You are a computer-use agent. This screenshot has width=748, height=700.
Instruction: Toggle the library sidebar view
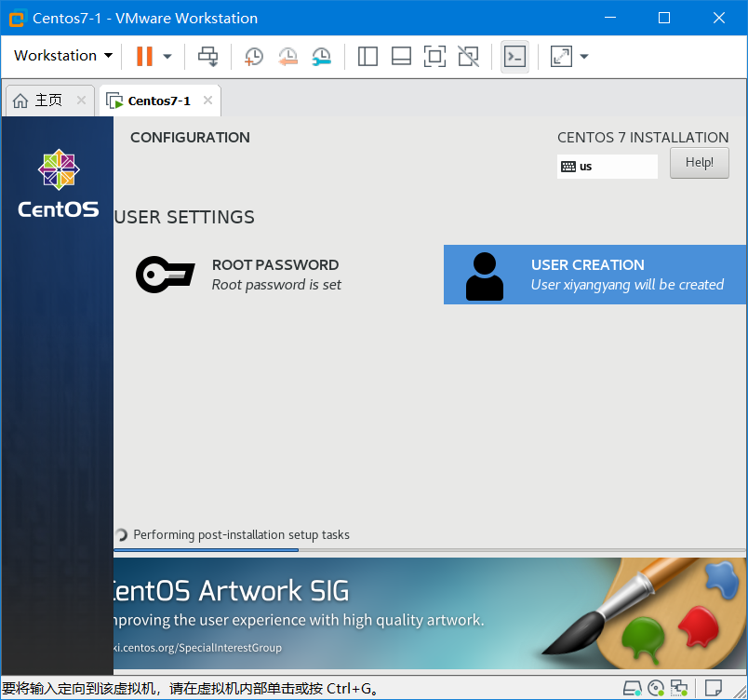click(367, 56)
